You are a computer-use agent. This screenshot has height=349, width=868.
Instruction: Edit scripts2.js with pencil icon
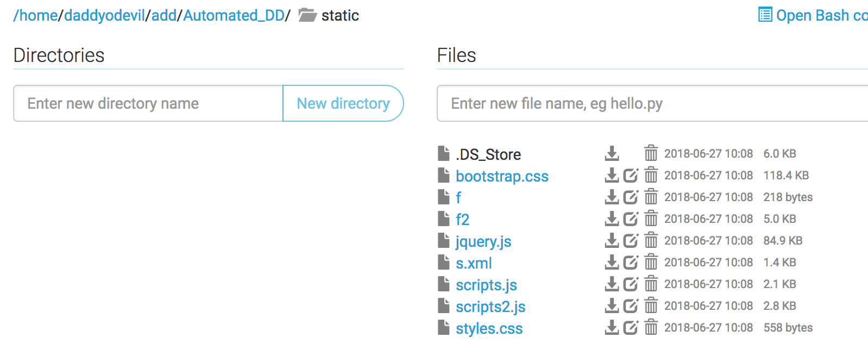click(631, 306)
